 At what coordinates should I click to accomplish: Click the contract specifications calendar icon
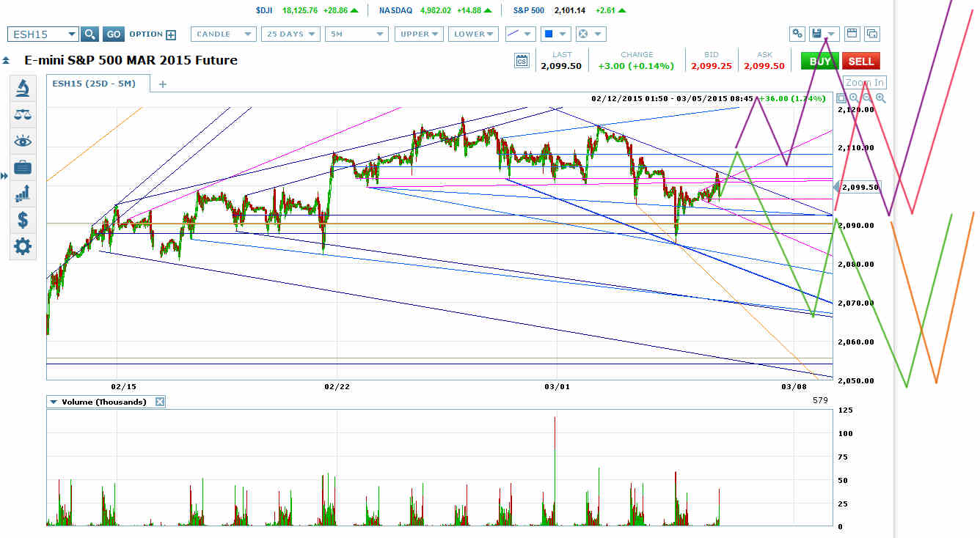pyautogui.click(x=522, y=61)
